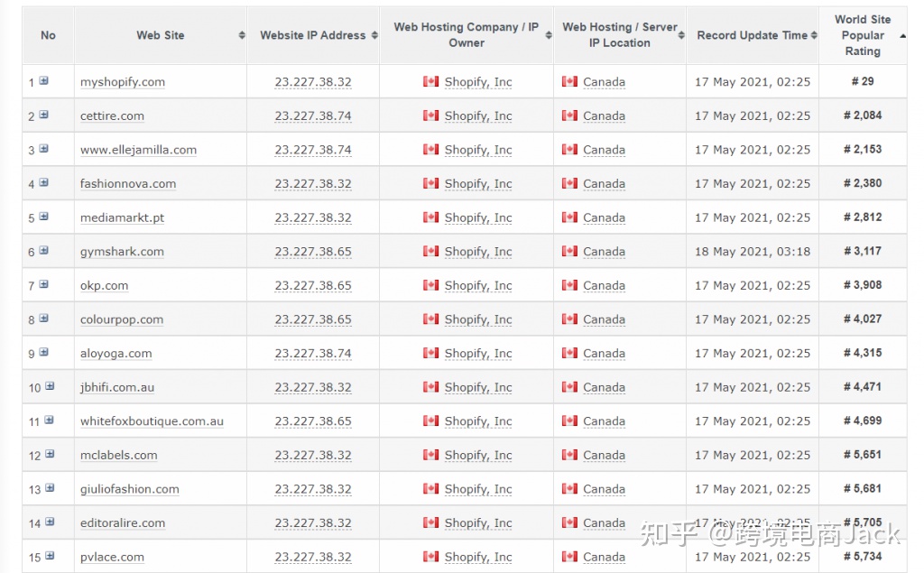Viewport: 924px width, 573px height.
Task: Click Canada location in cettire.com row
Action: point(604,116)
